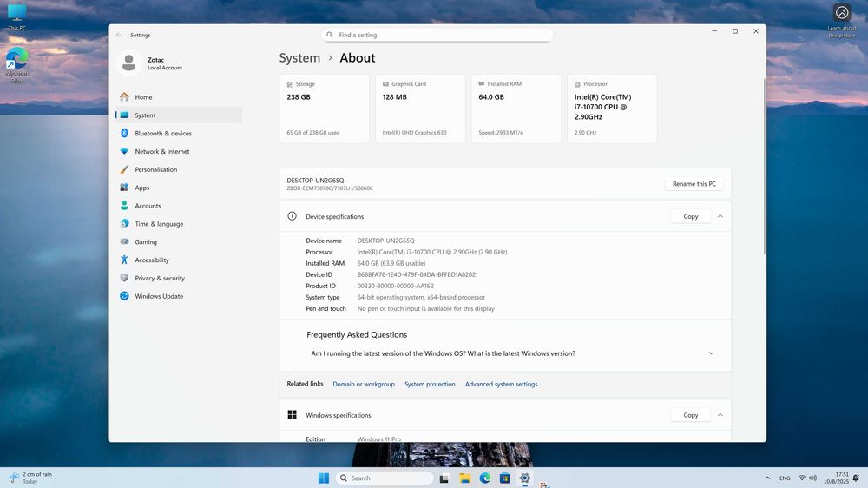This screenshot has height=488, width=868.
Task: Click the Find a setting search field
Action: (x=437, y=35)
